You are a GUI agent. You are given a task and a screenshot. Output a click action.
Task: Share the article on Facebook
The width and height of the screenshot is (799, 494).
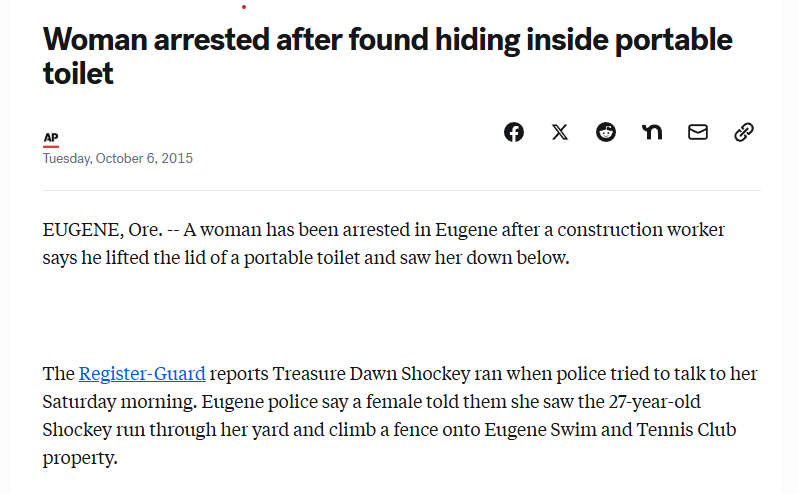[514, 132]
